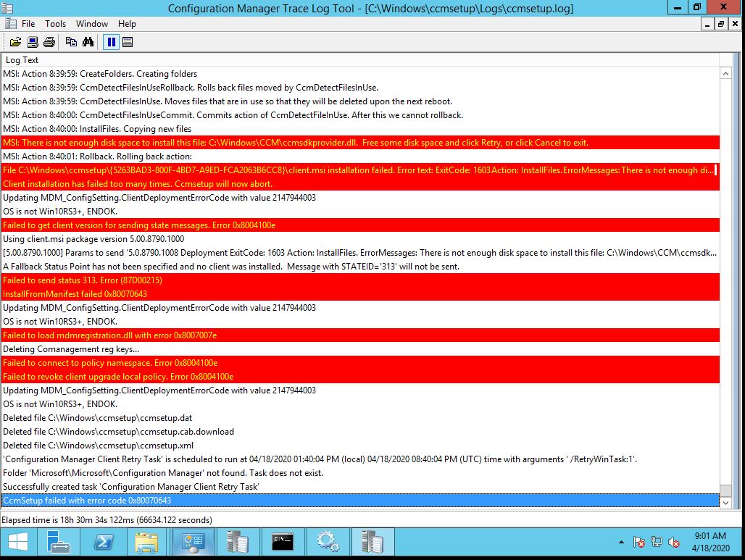Select the 'Params to send' log line
Viewport: 745px width, 560px height.
point(360,253)
